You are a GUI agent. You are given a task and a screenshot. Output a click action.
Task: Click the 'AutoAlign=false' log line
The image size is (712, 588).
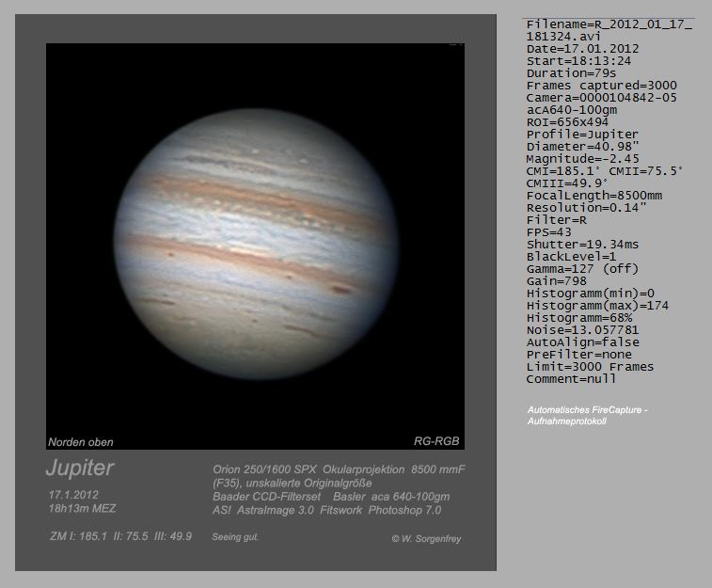[582, 342]
